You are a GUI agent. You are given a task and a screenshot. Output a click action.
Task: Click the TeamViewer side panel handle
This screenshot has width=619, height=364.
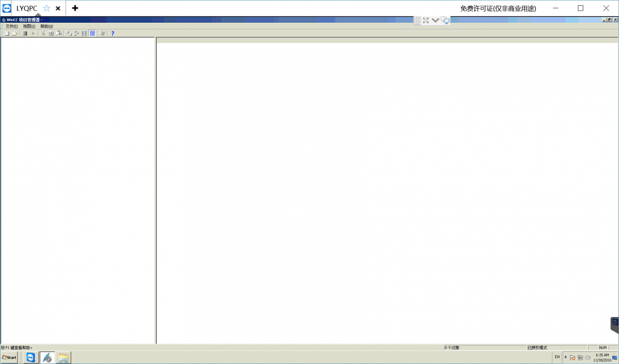pos(615,325)
